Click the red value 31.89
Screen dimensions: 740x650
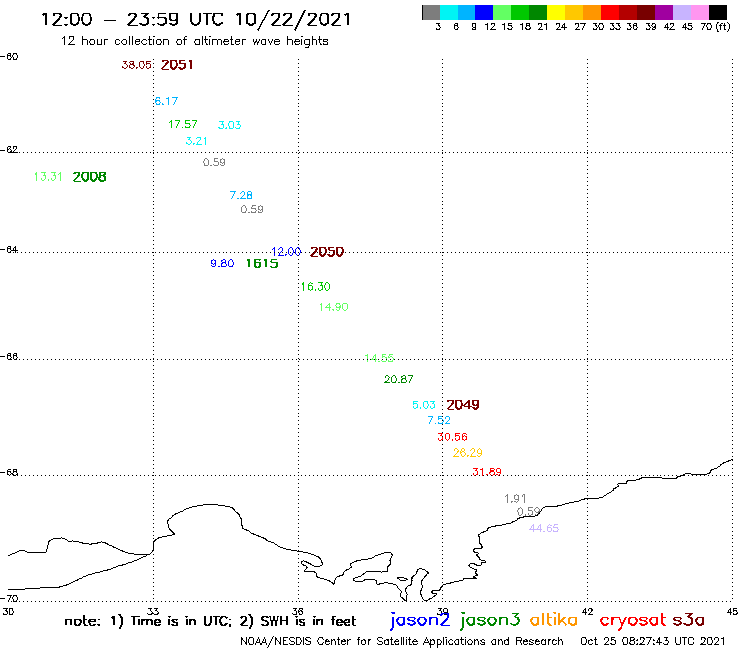(487, 472)
